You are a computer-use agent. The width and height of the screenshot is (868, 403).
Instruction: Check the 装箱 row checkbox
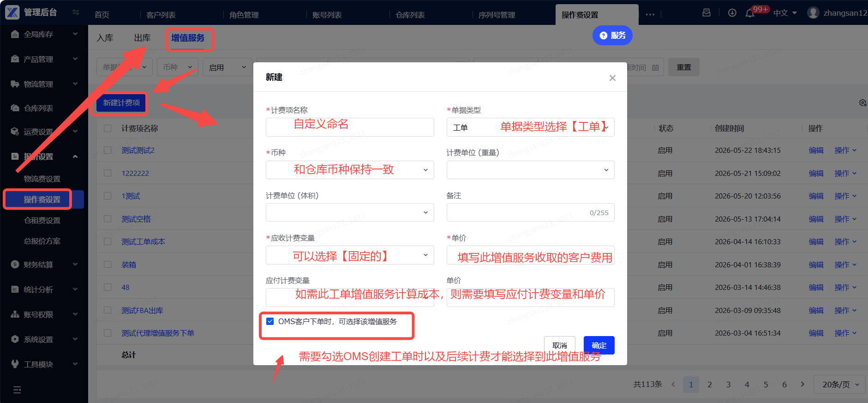tap(108, 265)
